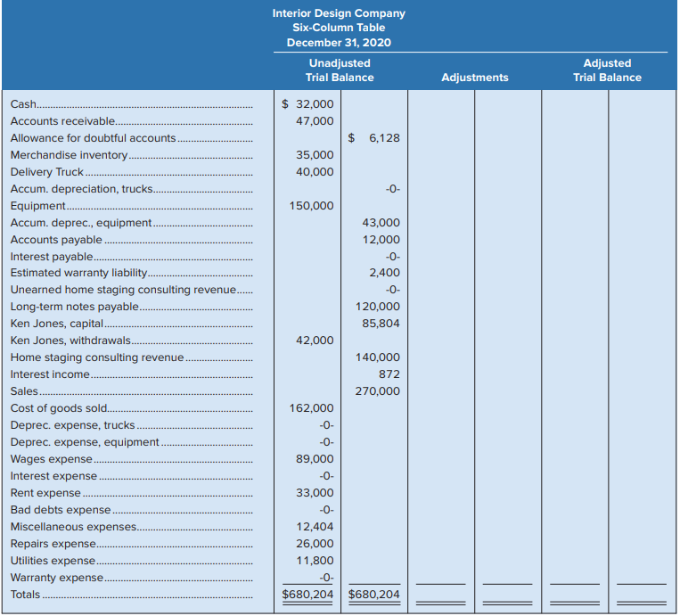Image resolution: width=680 pixels, height=616 pixels.
Task: Select the 'Wages expense' label
Action: pos(51,458)
